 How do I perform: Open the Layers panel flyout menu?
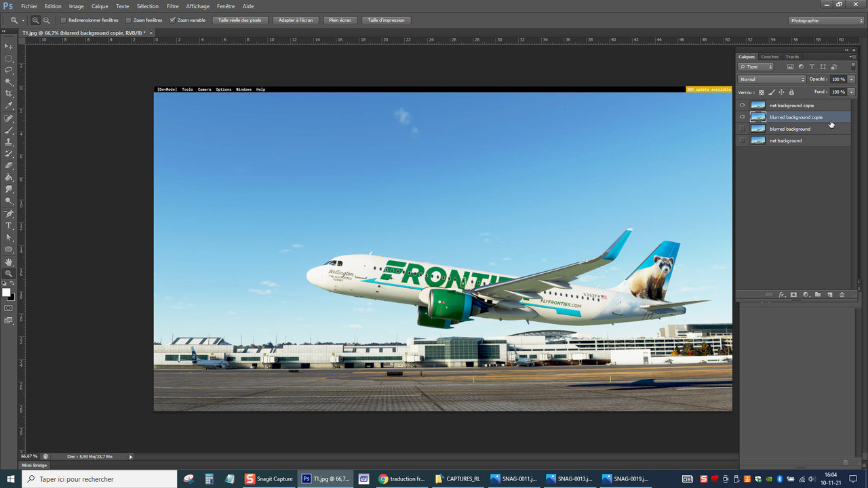(x=853, y=57)
